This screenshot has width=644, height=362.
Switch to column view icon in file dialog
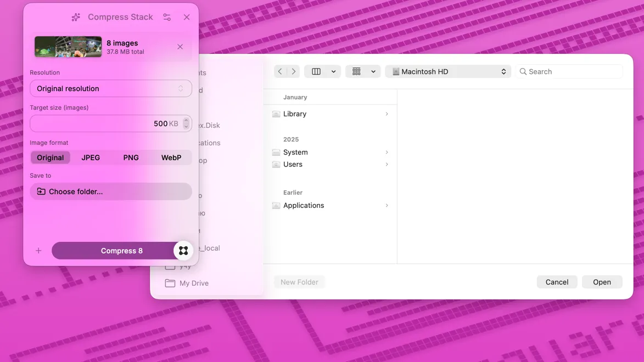click(x=316, y=71)
